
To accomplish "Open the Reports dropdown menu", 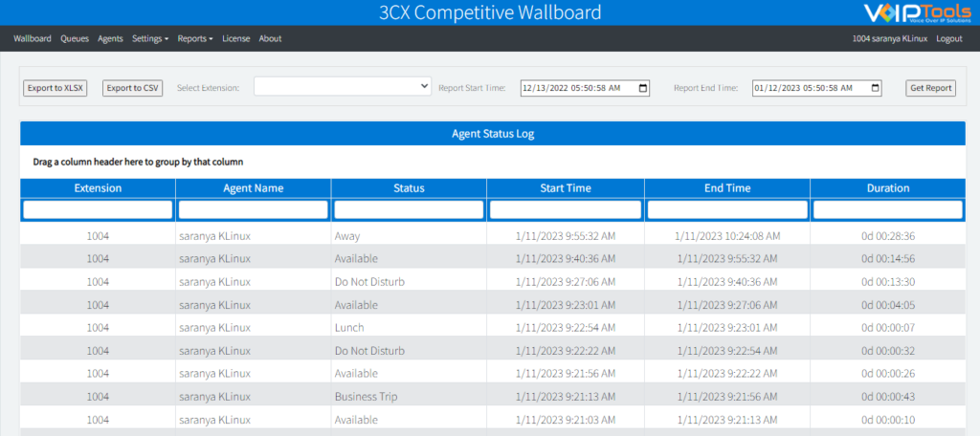I will [195, 39].
